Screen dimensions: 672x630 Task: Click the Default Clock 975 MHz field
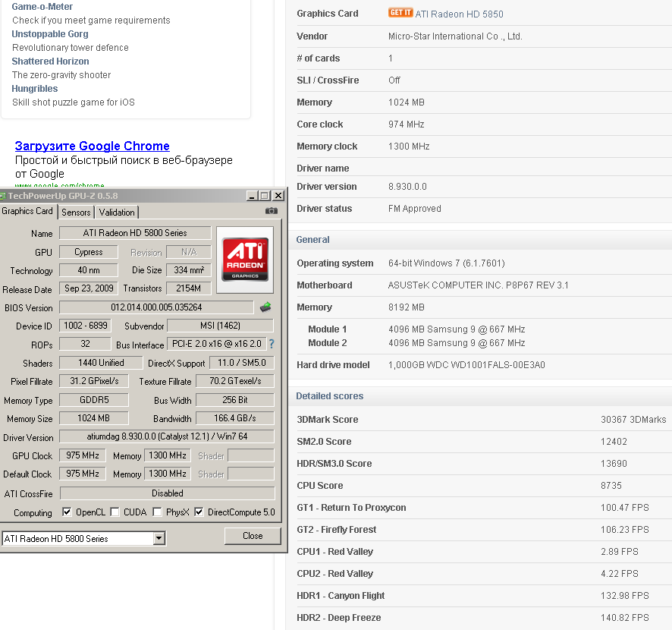point(82,474)
